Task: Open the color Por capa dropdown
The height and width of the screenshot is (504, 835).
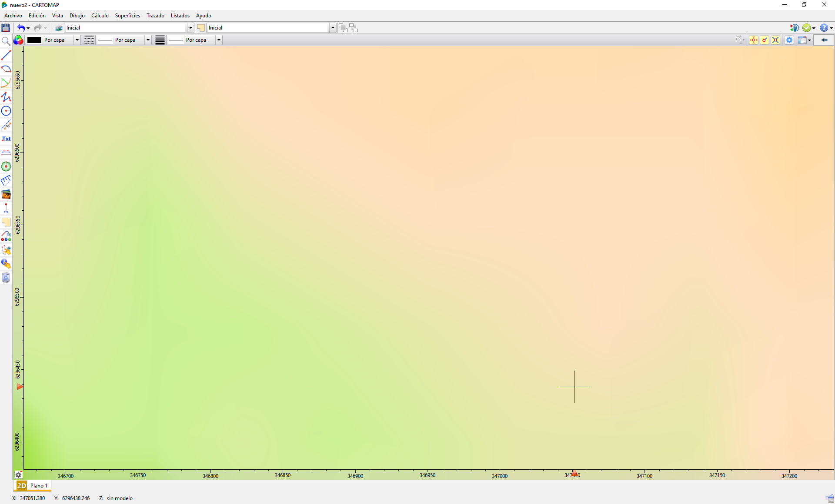Action: pos(77,40)
